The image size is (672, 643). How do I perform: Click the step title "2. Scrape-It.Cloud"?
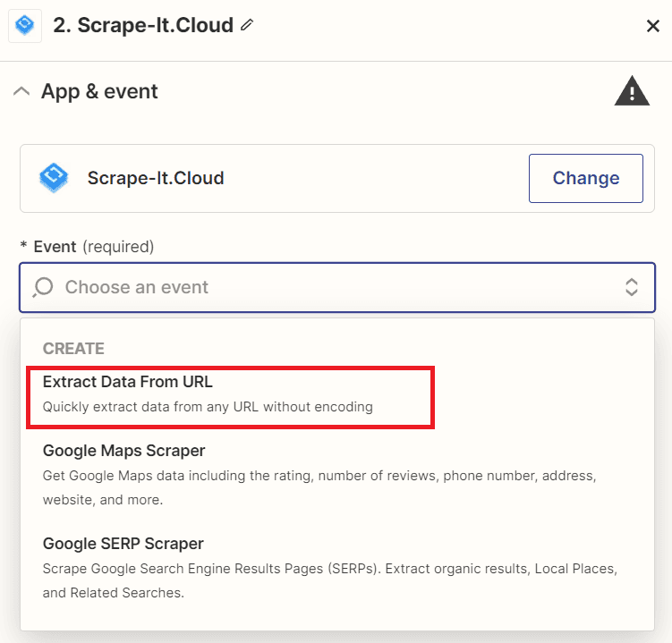point(143,26)
